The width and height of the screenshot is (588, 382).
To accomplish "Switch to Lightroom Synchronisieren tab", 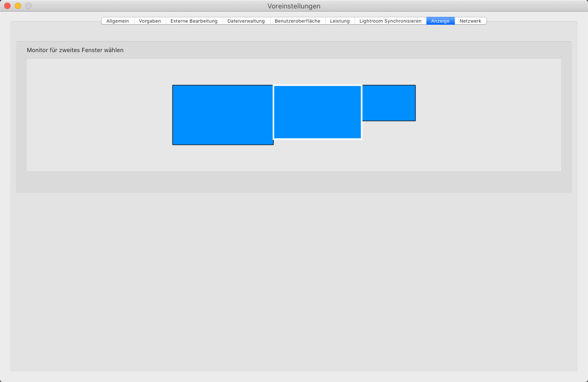I will click(x=390, y=21).
